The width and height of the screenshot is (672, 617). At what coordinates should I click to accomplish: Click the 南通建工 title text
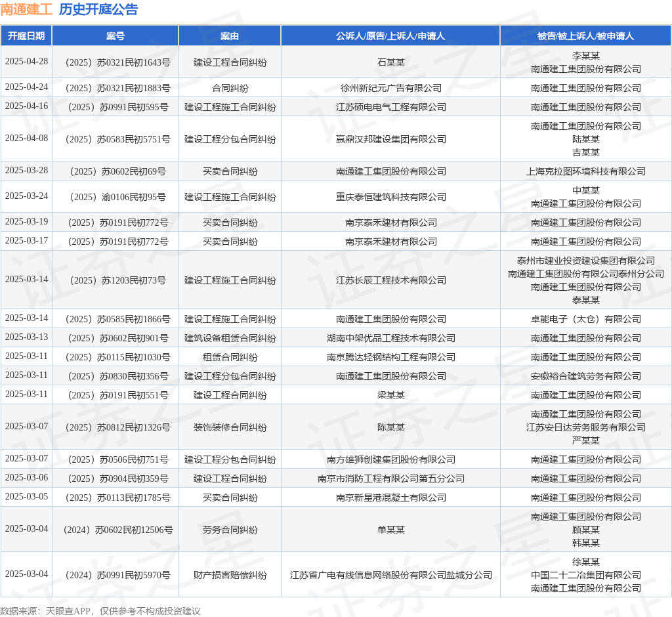point(26,9)
